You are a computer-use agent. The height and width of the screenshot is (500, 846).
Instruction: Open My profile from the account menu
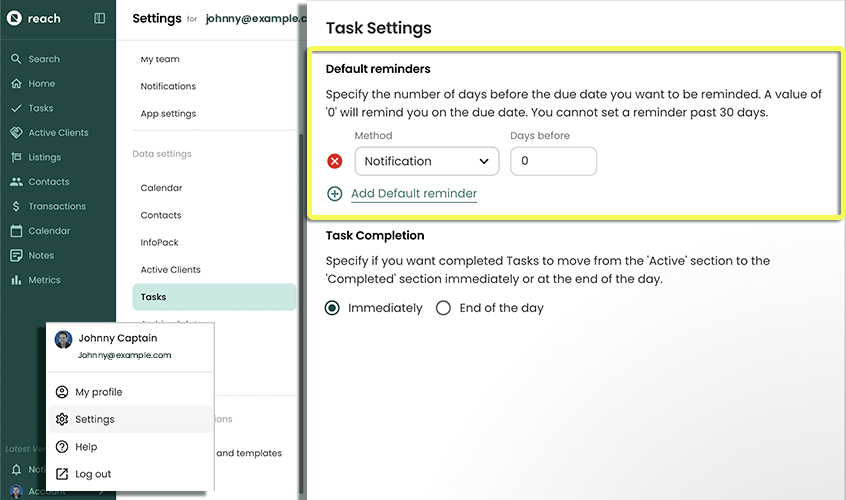coord(98,392)
